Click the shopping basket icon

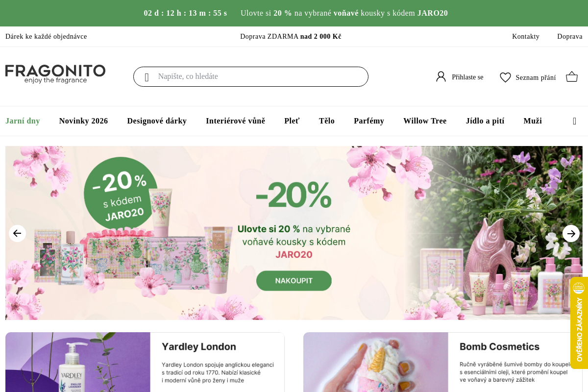(x=572, y=77)
